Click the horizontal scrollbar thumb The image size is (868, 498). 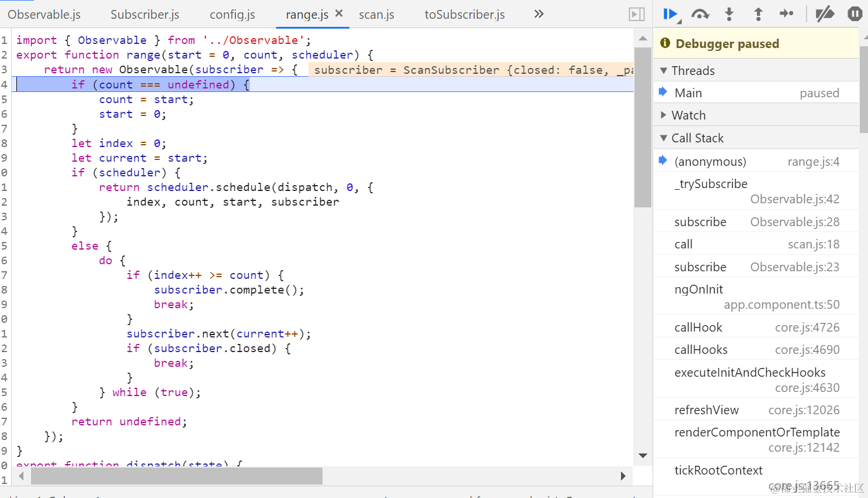[177, 476]
